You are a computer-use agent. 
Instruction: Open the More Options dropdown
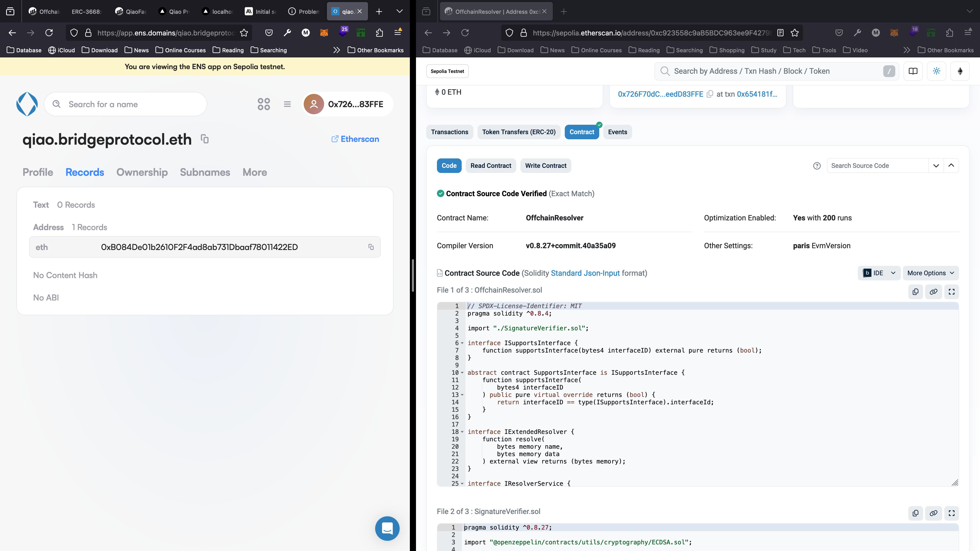coord(930,273)
